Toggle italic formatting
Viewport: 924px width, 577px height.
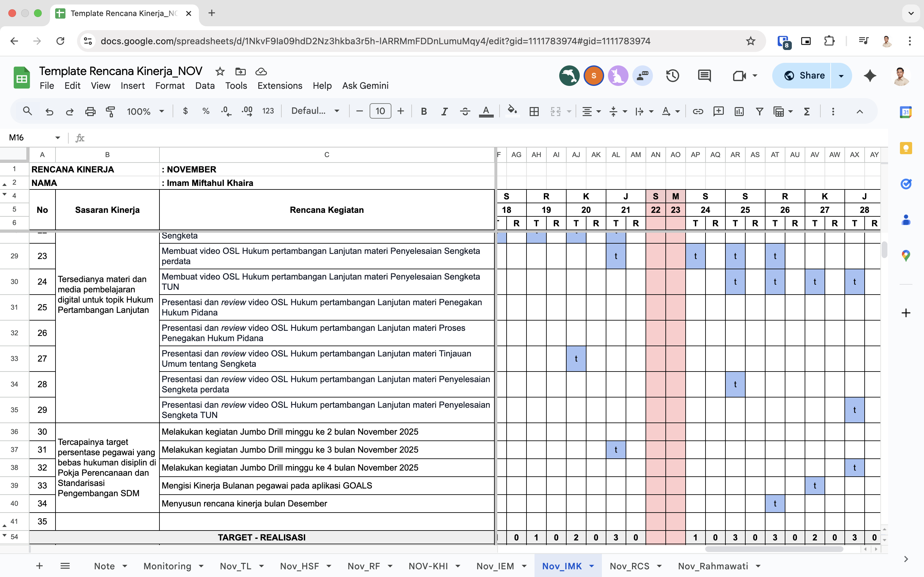(x=444, y=112)
